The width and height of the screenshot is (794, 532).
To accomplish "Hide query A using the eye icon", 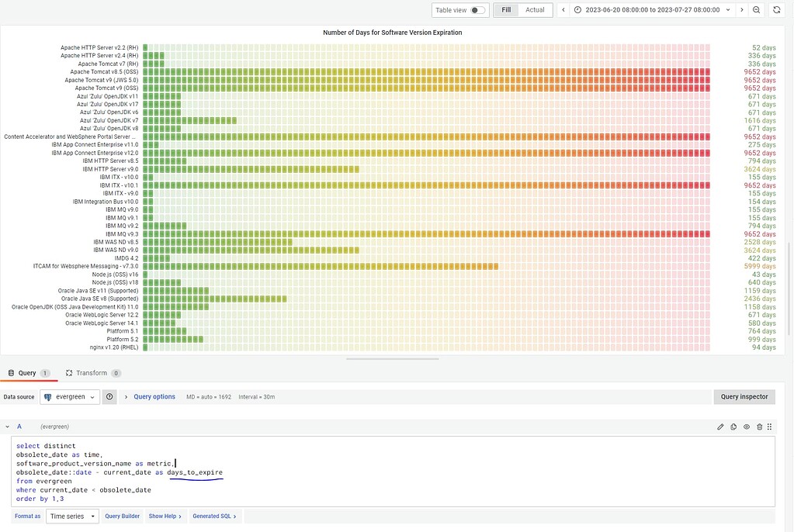I will pos(746,427).
